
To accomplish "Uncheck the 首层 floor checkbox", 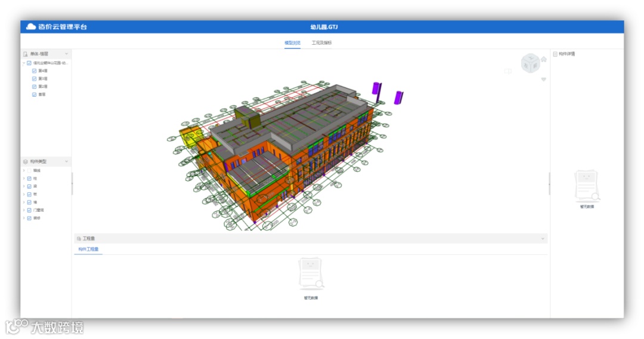I will pyautogui.click(x=35, y=94).
